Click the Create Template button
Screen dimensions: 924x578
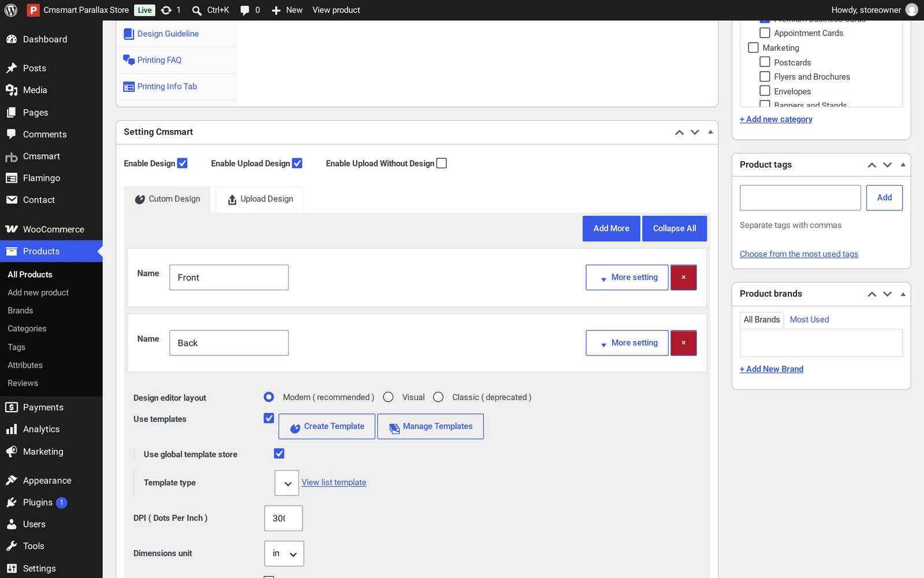327,427
